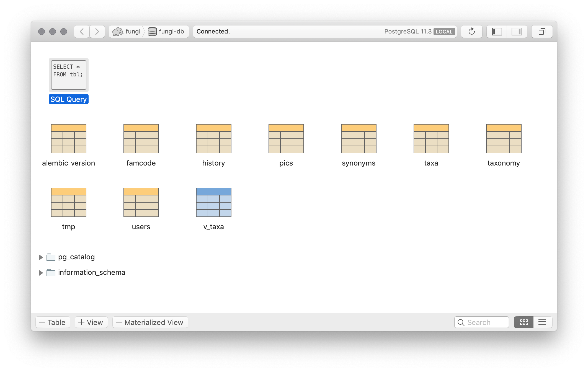Image resolution: width=588 pixels, height=372 pixels.
Task: Click the add Materialized View button
Action: coord(150,322)
